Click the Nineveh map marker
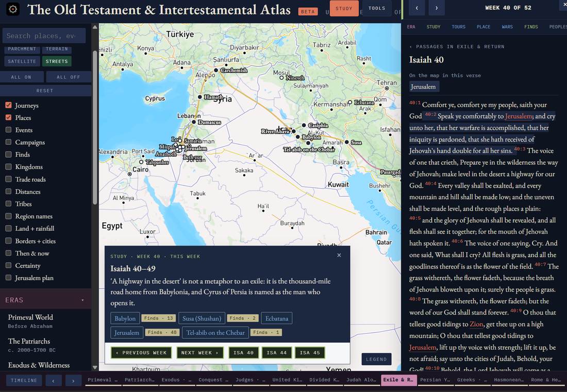Image resolution: width=567 pixels, height=392 pixels. pos(281,78)
